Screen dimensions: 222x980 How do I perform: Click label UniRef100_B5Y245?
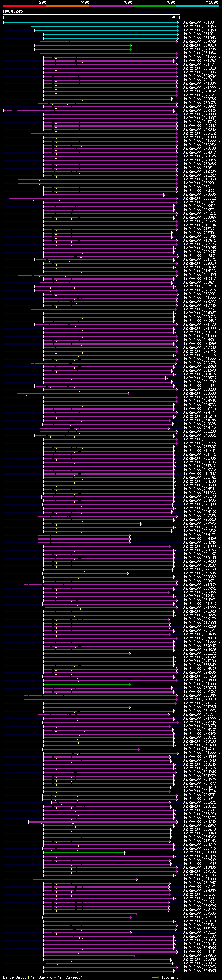click(x=199, y=408)
